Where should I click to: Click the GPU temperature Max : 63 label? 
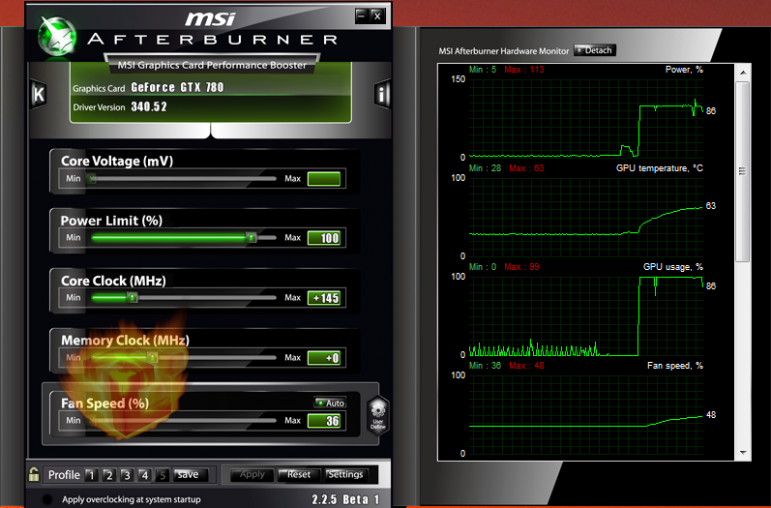526,168
